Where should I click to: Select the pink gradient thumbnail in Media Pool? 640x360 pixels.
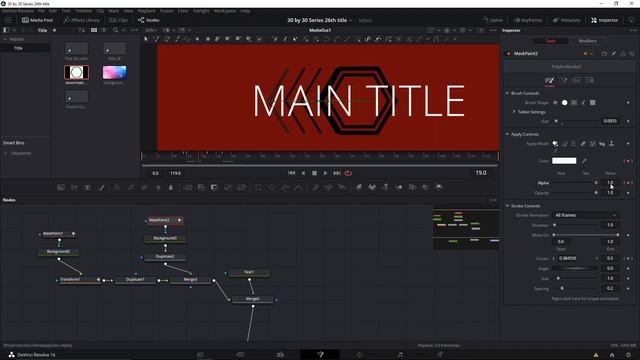coord(114,72)
